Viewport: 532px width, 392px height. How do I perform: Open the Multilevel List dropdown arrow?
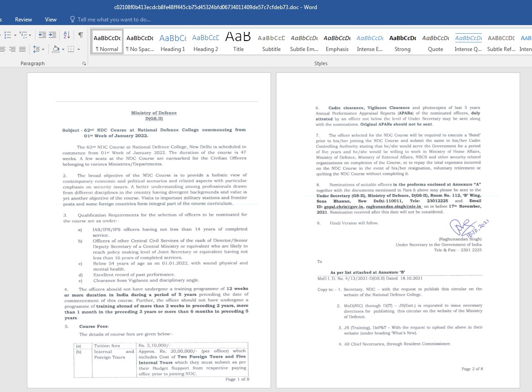point(30,35)
